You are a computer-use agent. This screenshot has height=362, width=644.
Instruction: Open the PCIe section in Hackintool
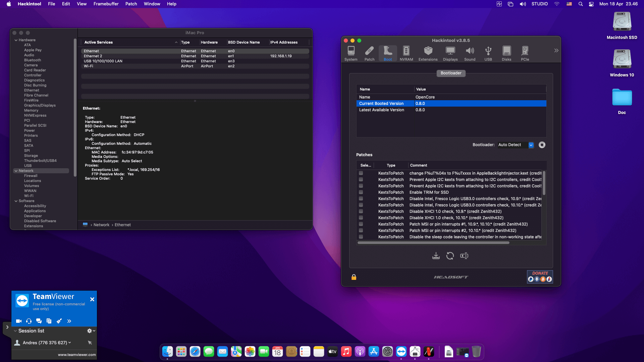(525, 53)
